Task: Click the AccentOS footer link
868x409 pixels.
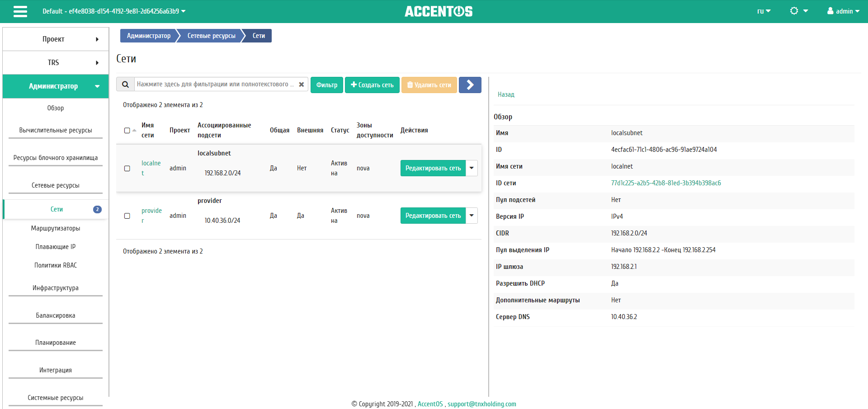Action: click(x=430, y=404)
